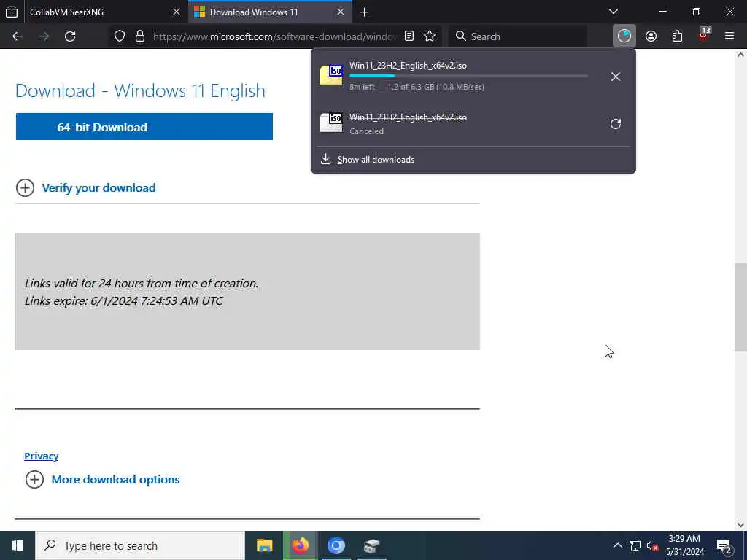Click the Windows taskbar search field
Screen dimensions: 747x560
click(x=140, y=545)
